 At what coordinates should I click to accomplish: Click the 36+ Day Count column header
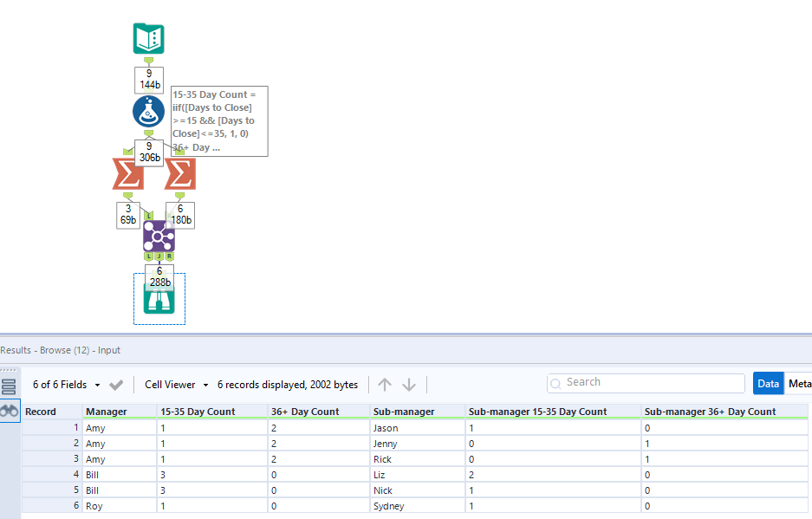(319, 412)
